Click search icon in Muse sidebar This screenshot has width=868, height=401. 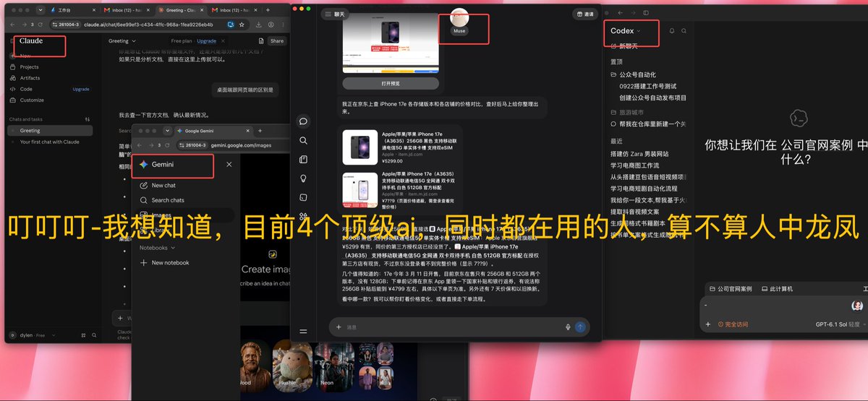304,141
